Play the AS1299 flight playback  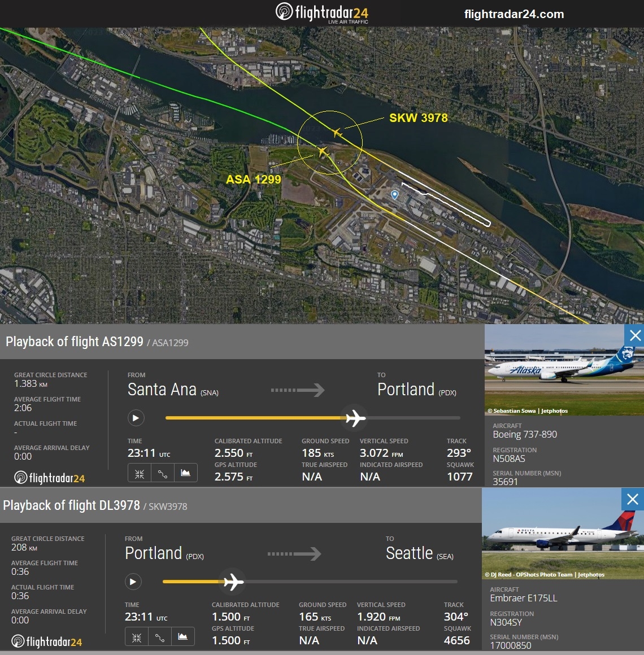(136, 418)
